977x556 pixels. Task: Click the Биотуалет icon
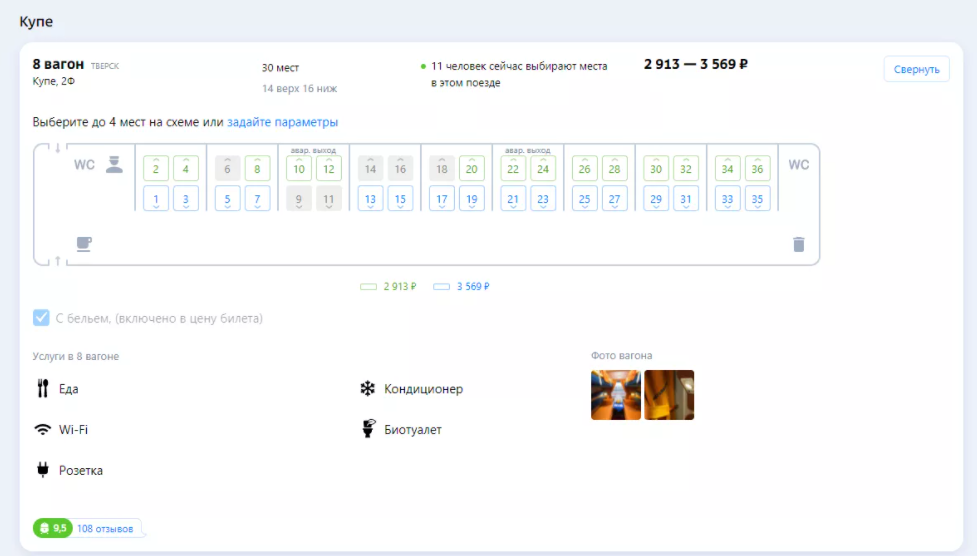pyautogui.click(x=368, y=429)
